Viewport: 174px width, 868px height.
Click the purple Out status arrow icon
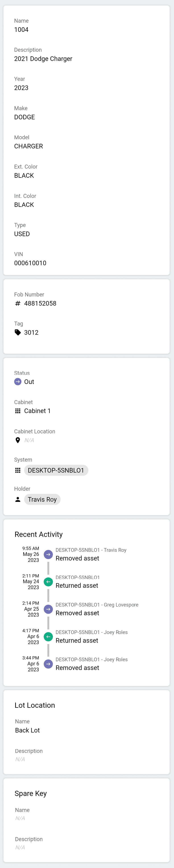18,382
